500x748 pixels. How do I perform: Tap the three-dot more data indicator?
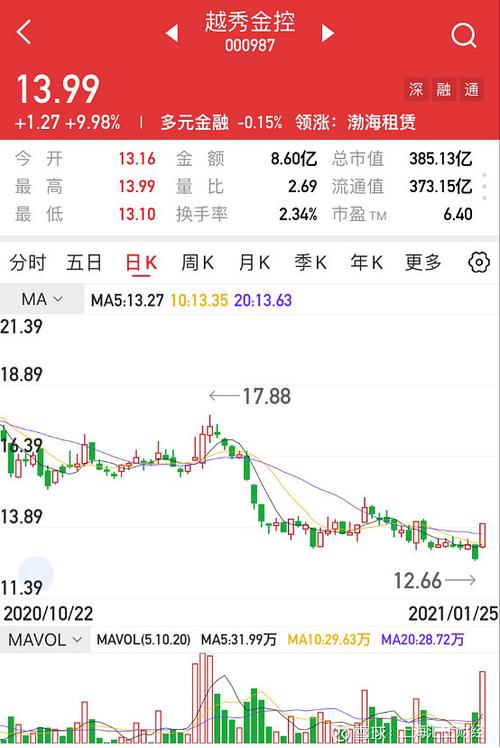pyautogui.click(x=485, y=187)
